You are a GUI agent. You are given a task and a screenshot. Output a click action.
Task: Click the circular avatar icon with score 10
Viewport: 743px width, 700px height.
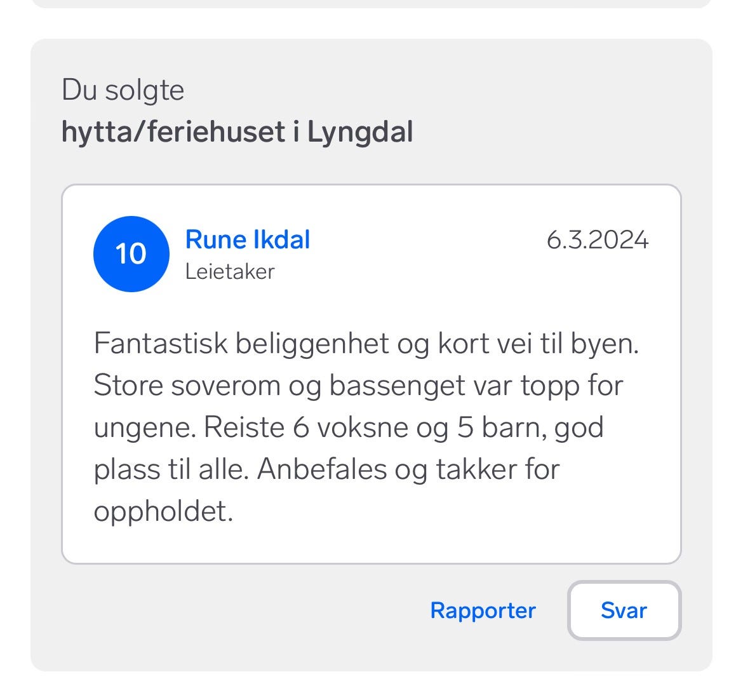[131, 253]
